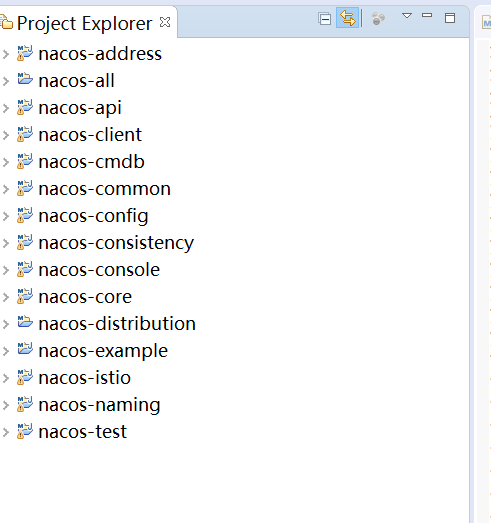This screenshot has height=523, width=491.
Task: Click the nacos-address Maven project icon
Action: pyautogui.click(x=25, y=53)
